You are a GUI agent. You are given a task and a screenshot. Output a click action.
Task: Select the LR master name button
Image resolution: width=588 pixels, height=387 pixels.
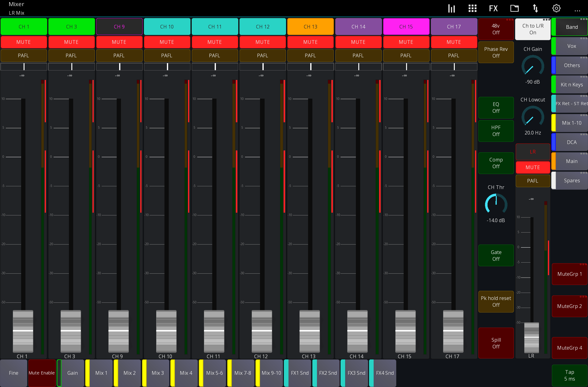[x=533, y=152]
